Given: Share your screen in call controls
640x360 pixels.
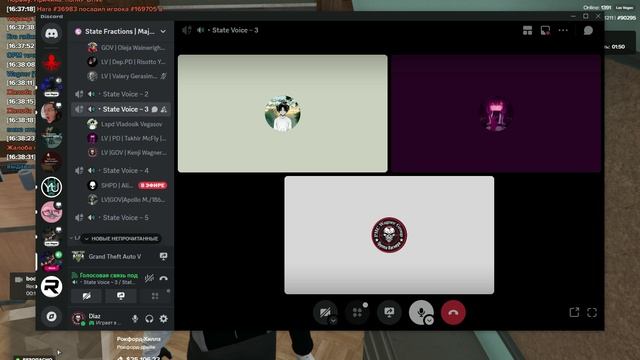Looking at the screenshot, I should [389, 313].
